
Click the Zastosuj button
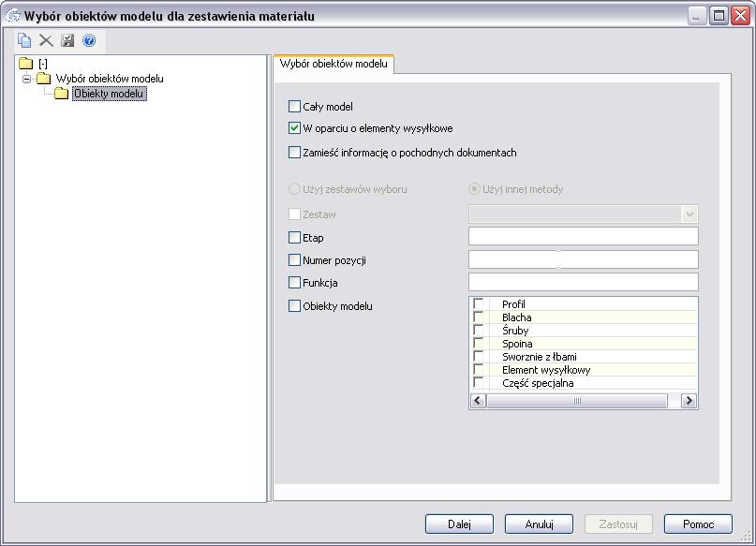[618, 524]
